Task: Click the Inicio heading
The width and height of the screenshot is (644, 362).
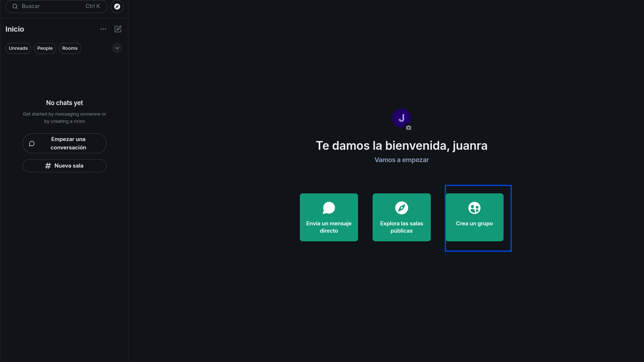Action: pos(15,29)
